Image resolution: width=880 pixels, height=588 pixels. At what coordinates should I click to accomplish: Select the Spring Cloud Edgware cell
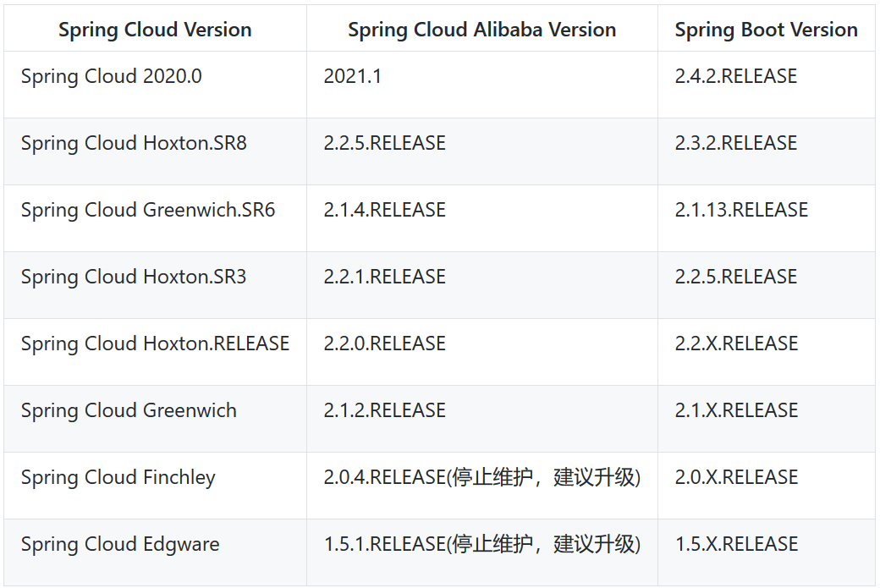tap(155, 552)
